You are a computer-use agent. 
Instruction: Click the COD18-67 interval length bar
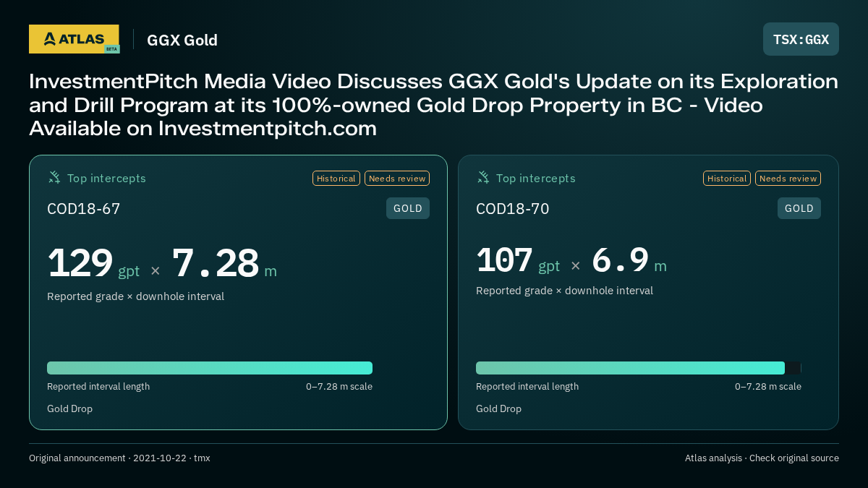(210, 368)
